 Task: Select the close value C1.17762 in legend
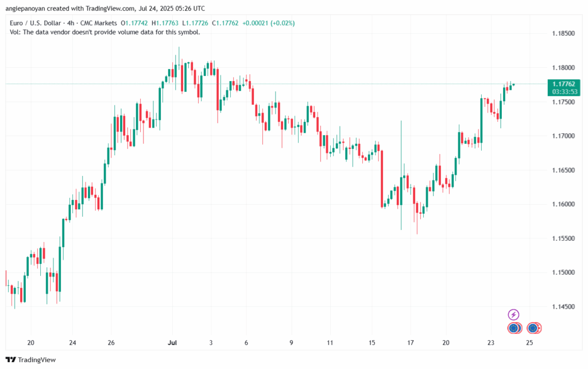(225, 23)
